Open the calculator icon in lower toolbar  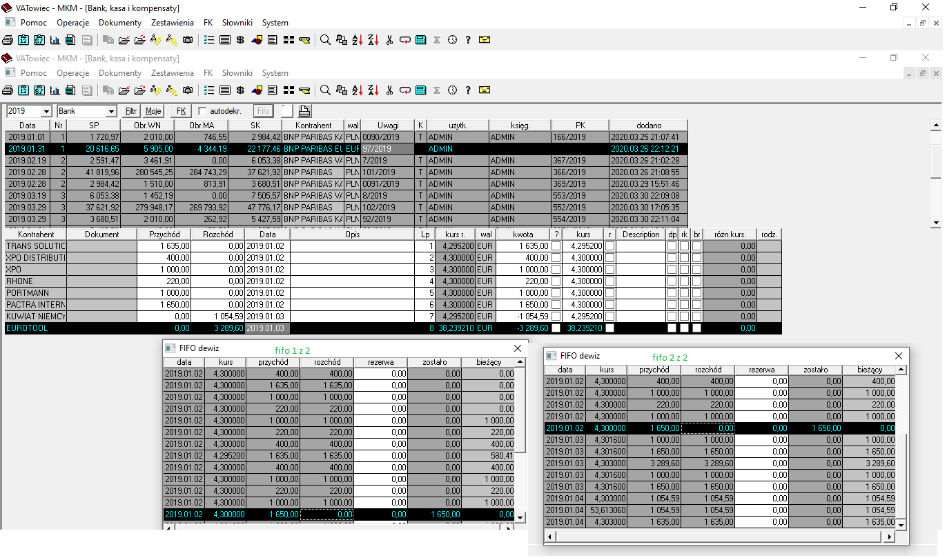[420, 90]
